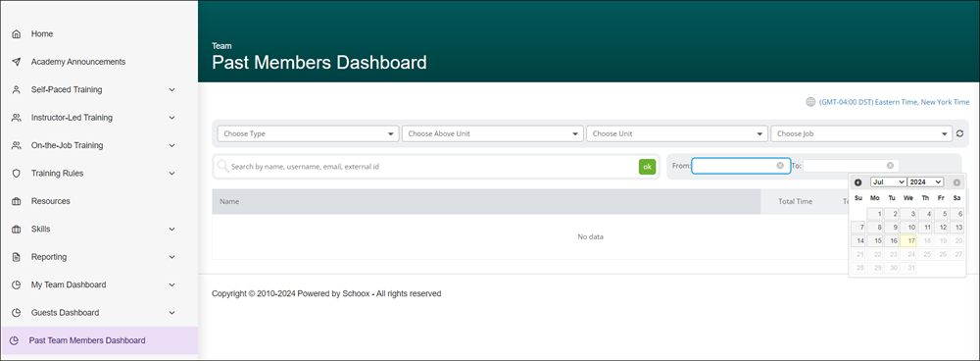
Task: Click the refresh filters icon
Action: coord(959,133)
